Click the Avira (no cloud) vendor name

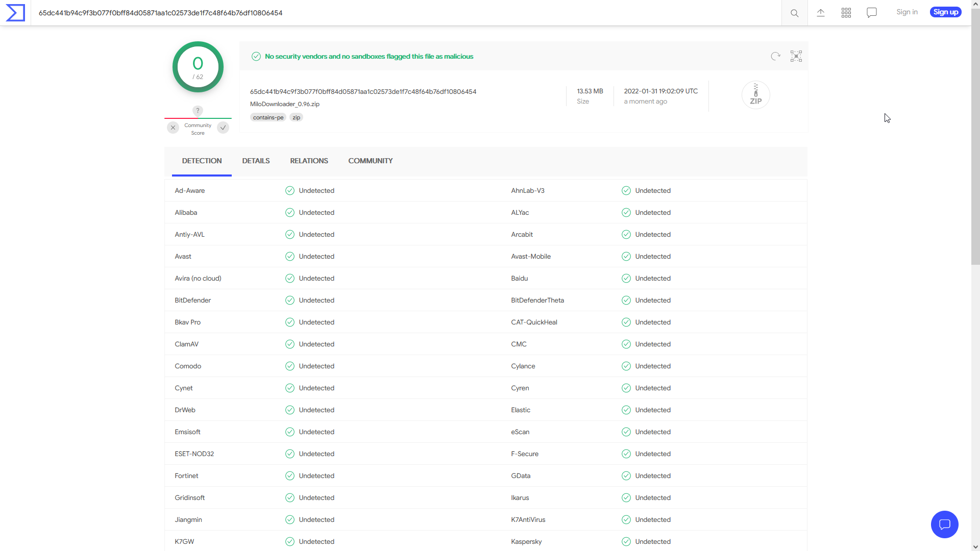coord(198,279)
